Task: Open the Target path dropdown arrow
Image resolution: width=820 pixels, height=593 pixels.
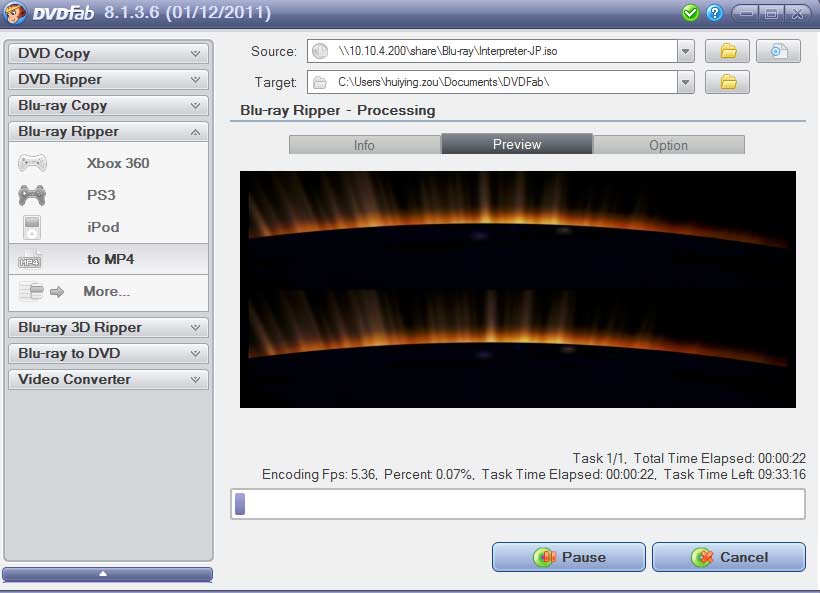Action: (x=686, y=82)
